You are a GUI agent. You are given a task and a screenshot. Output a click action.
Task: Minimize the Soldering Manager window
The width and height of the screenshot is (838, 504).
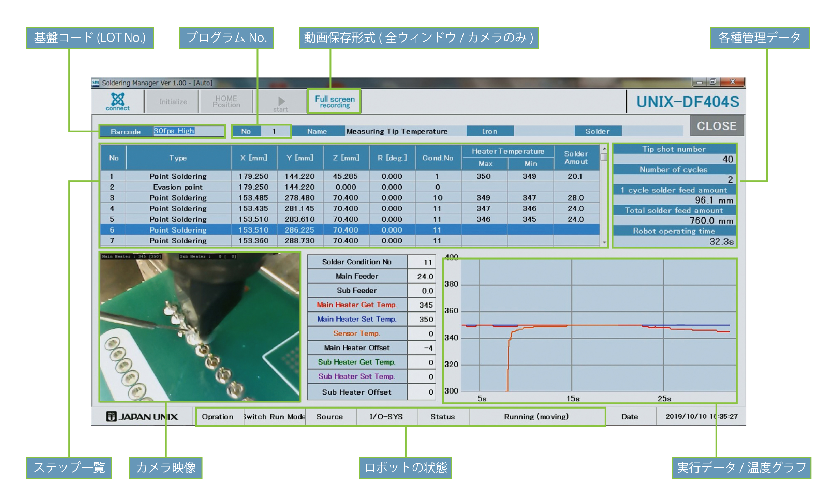click(700, 82)
